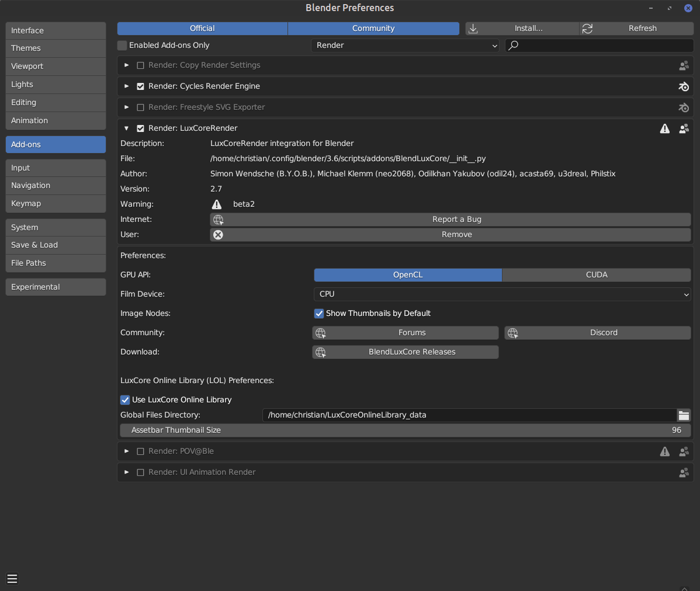
Task: Click the warning icon on the POV@Ble row
Action: [665, 451]
